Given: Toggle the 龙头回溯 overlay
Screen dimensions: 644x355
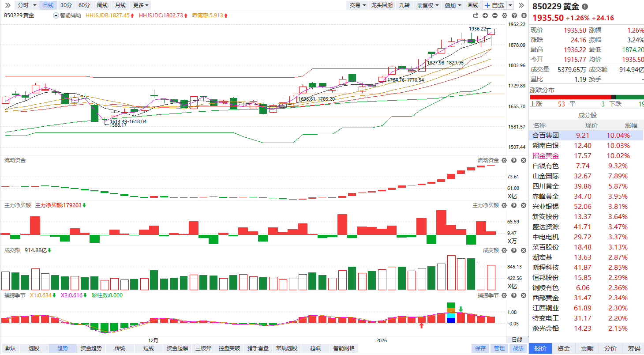Looking at the screenshot, I should click(382, 5).
